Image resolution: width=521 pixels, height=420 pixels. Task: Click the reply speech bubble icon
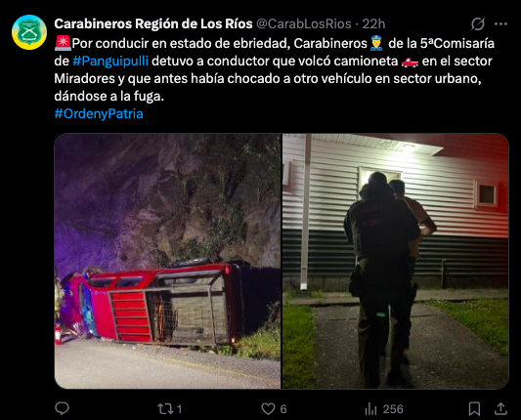[62, 408]
